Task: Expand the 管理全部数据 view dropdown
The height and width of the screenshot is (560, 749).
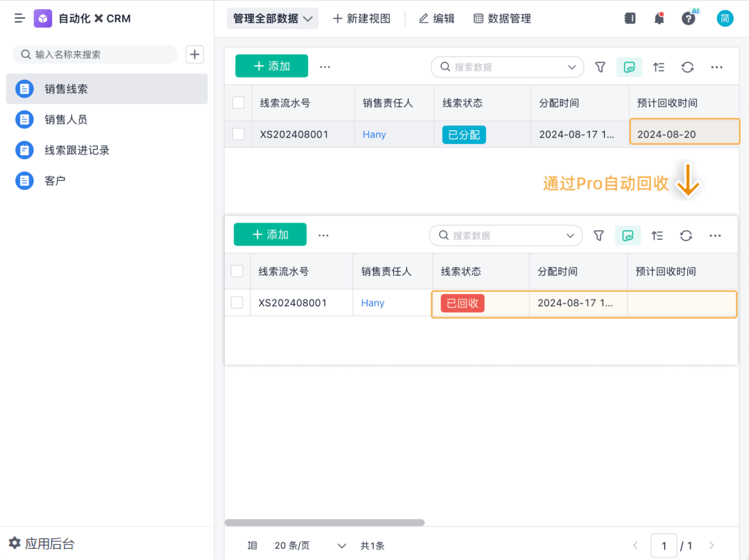Action: coord(273,19)
